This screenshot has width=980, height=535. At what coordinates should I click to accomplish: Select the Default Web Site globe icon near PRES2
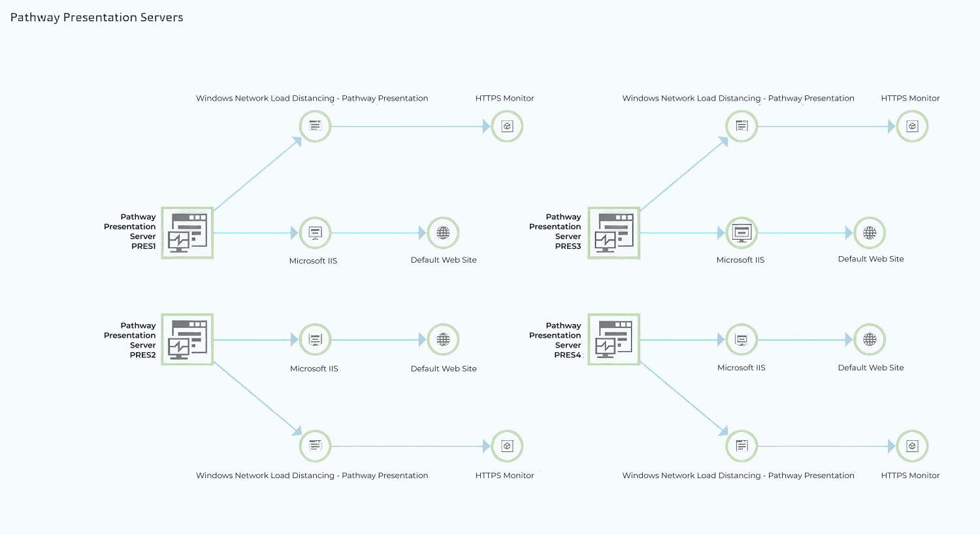(443, 339)
